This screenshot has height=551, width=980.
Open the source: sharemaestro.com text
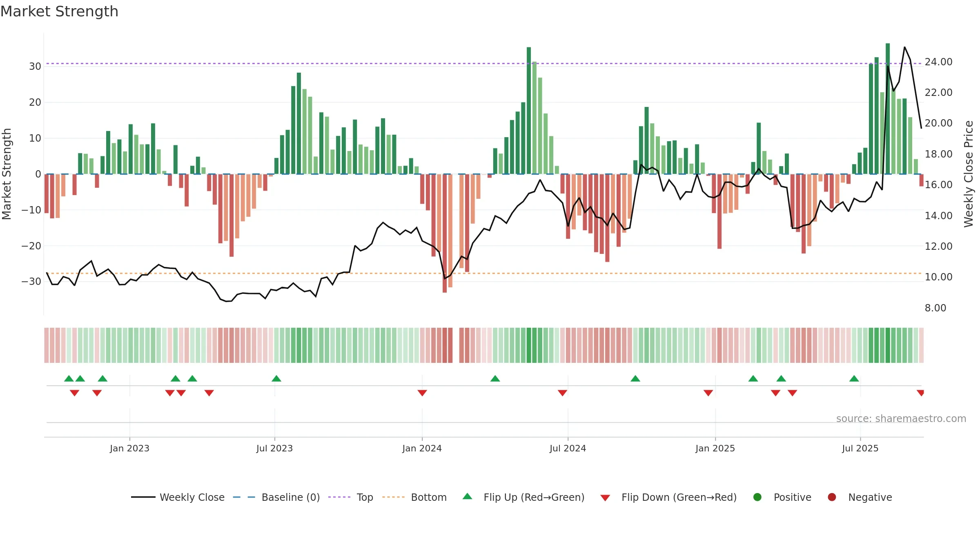[x=901, y=418]
